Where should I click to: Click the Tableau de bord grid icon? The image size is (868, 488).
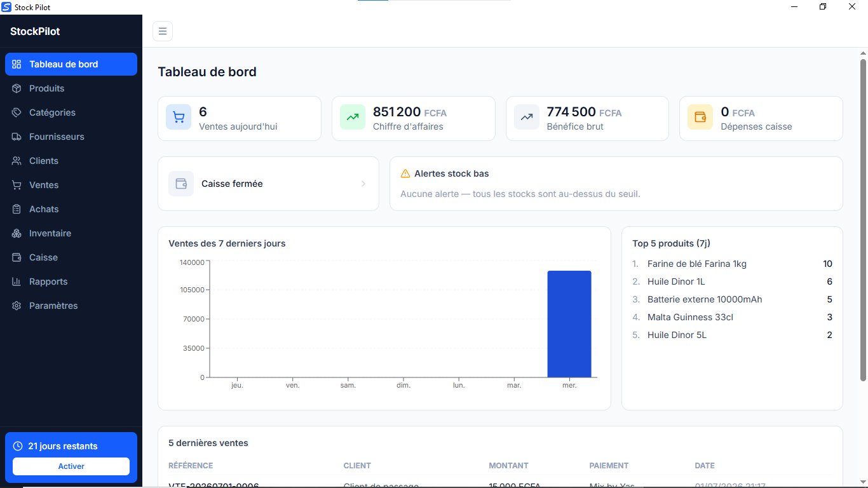point(17,64)
